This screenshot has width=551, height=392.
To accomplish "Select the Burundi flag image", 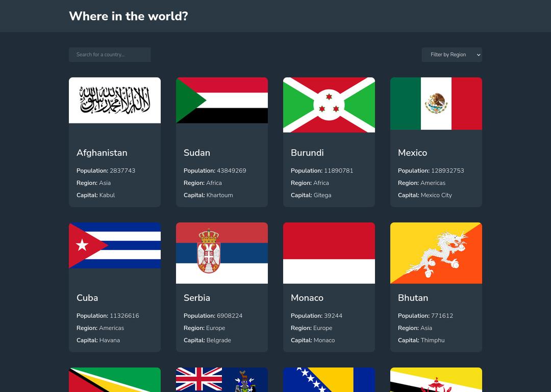I will click(x=329, y=105).
